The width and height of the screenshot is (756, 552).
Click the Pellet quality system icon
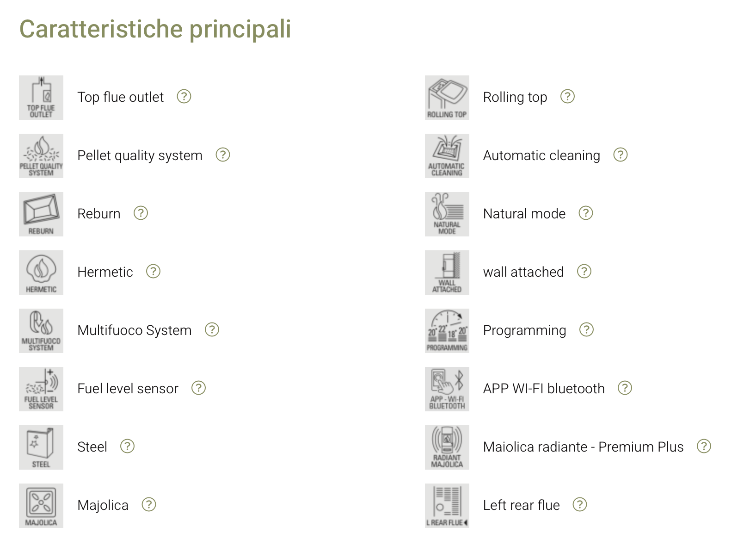click(41, 156)
